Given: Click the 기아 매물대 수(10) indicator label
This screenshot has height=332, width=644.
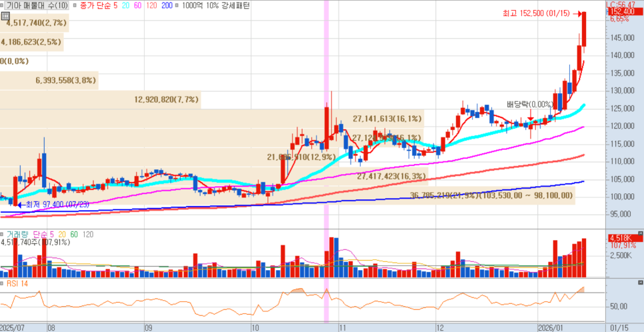Looking at the screenshot, I should tap(37, 5).
